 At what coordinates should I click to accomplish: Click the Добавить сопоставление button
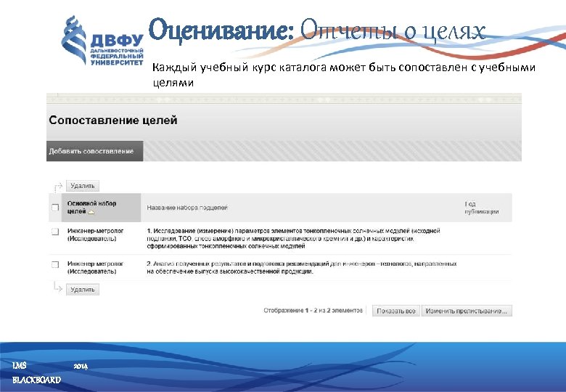tap(94, 151)
